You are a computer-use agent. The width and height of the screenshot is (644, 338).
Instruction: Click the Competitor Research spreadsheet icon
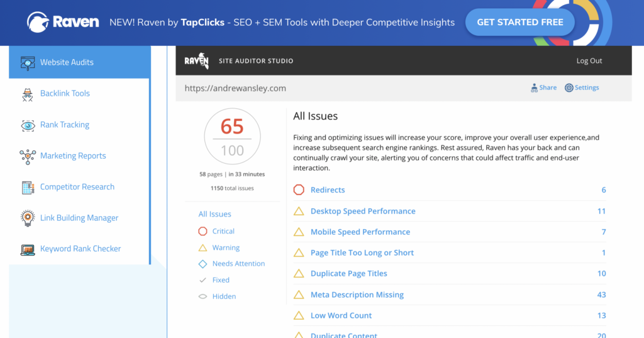(x=28, y=188)
